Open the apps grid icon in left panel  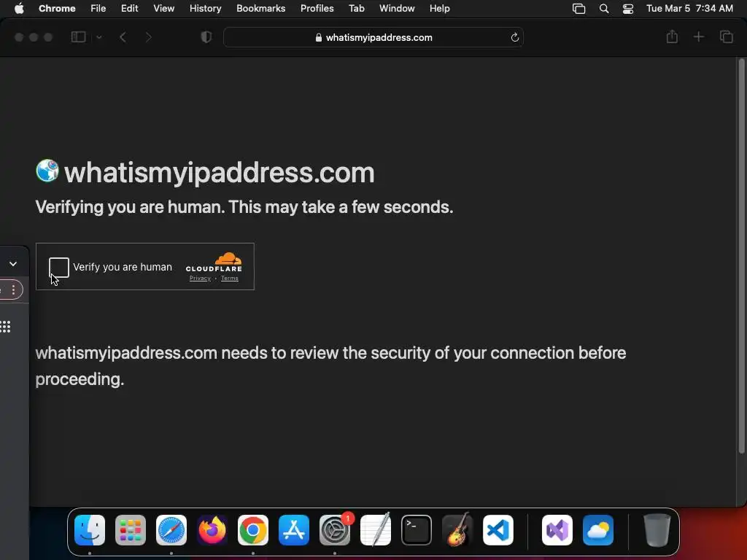5,327
